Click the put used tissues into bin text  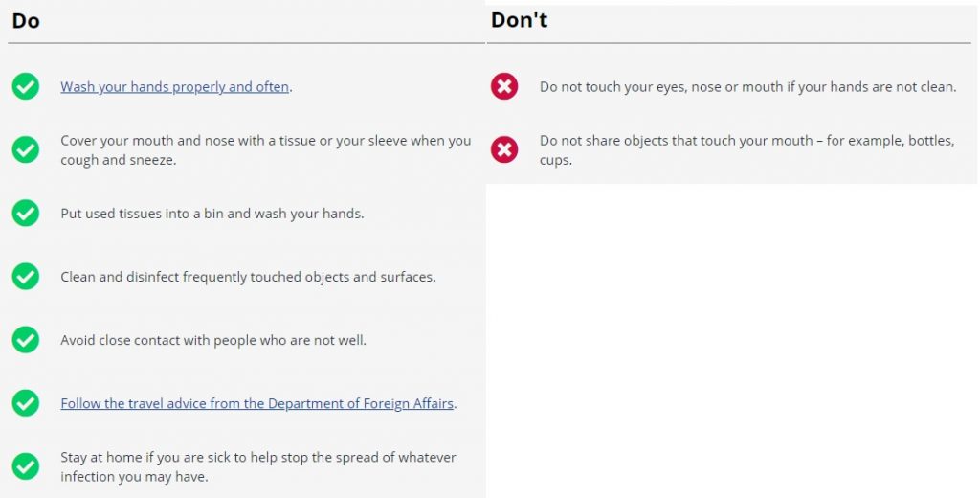pyautogui.click(x=212, y=214)
